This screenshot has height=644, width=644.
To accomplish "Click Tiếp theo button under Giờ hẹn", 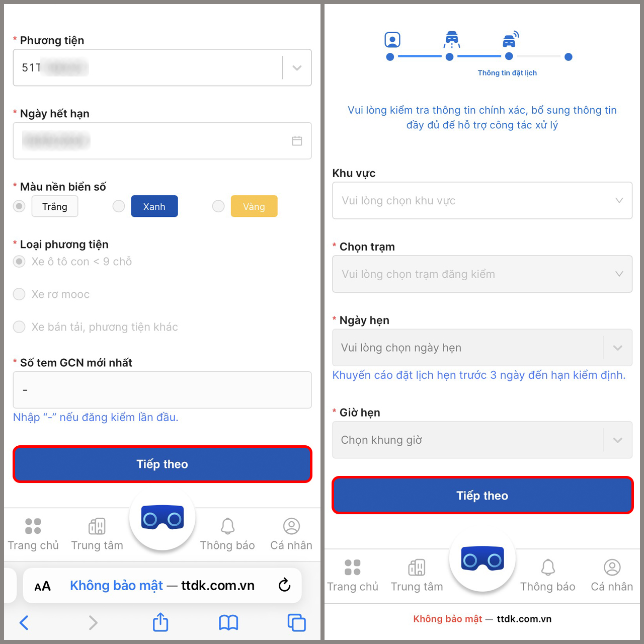I will (x=482, y=495).
